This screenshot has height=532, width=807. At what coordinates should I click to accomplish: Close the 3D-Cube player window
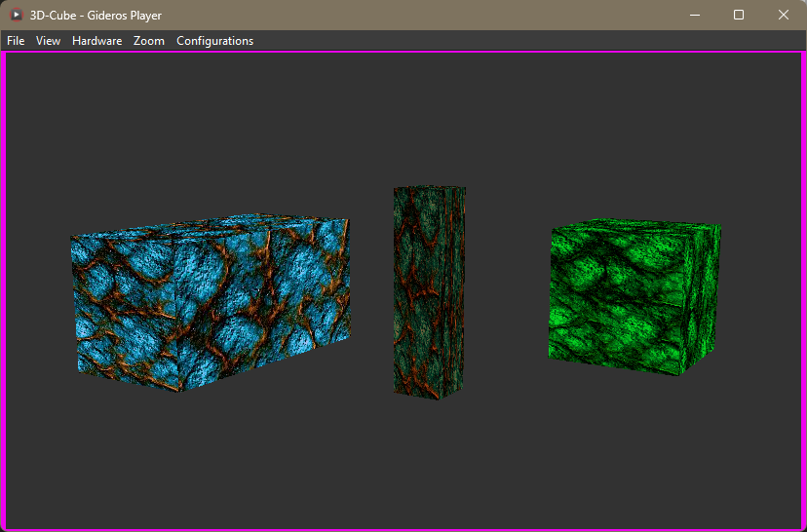click(x=783, y=15)
